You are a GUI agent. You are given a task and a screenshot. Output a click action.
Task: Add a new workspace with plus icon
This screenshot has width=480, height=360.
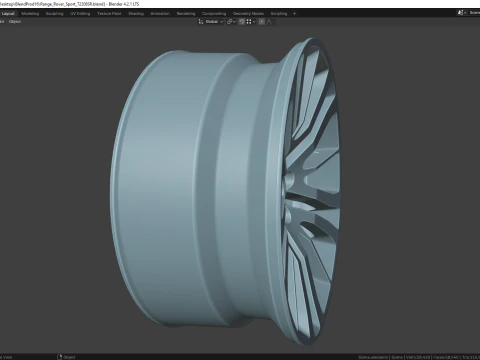294,14
